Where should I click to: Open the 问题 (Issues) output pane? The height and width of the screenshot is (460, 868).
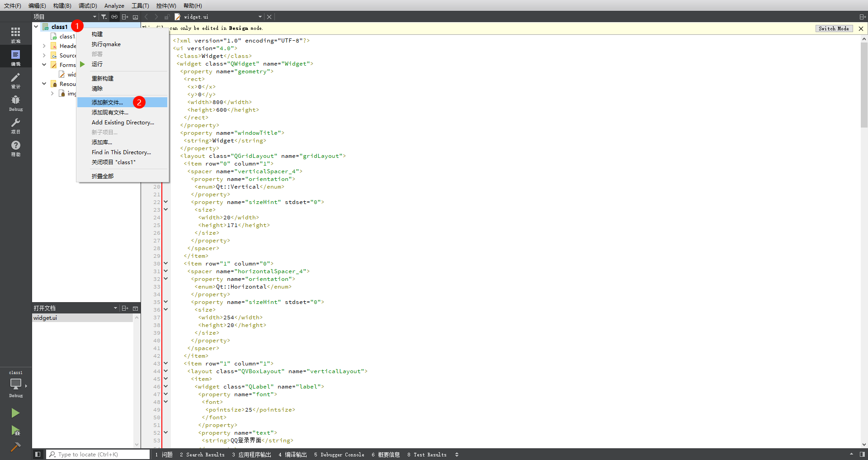(164, 455)
